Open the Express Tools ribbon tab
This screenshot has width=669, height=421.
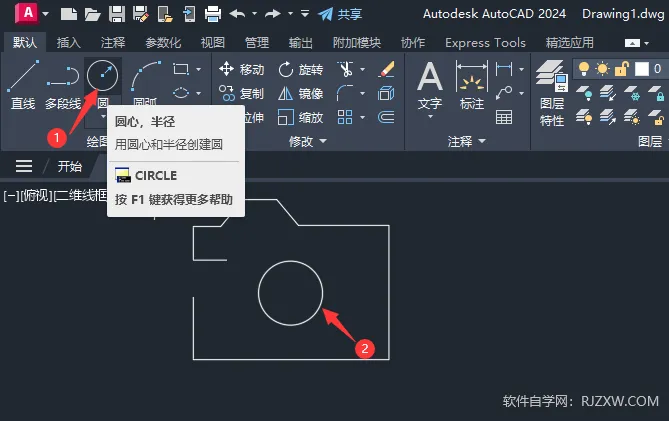[485, 43]
